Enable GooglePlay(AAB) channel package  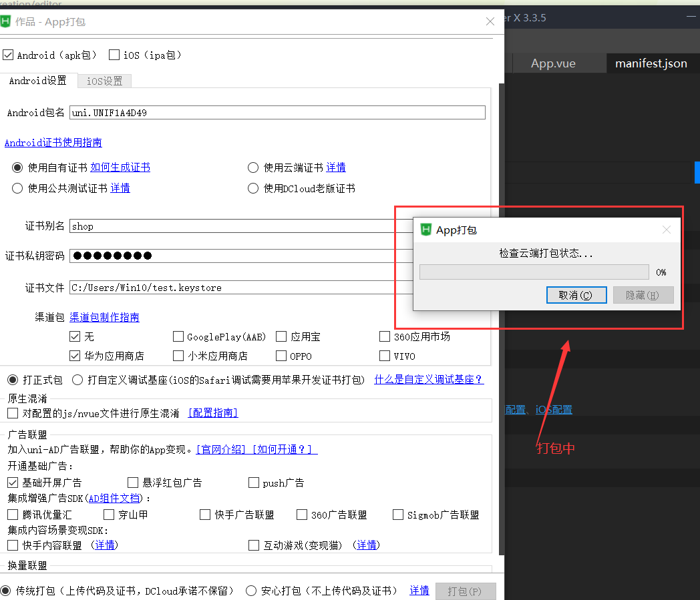(x=178, y=336)
